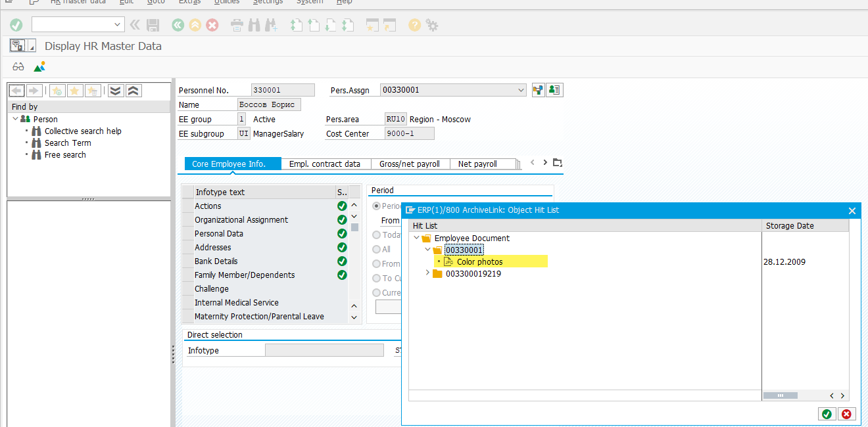
Task: Click the org-structure icon next to Pers.Assgn
Action: pyautogui.click(x=539, y=90)
